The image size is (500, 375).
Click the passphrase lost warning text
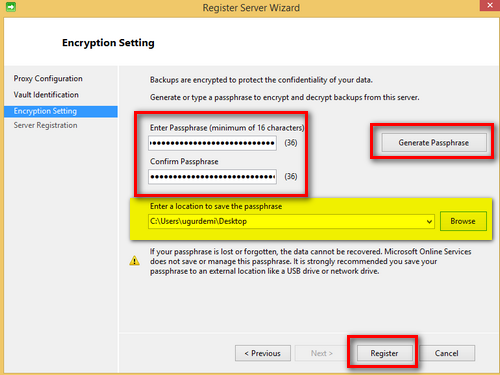coord(310,261)
